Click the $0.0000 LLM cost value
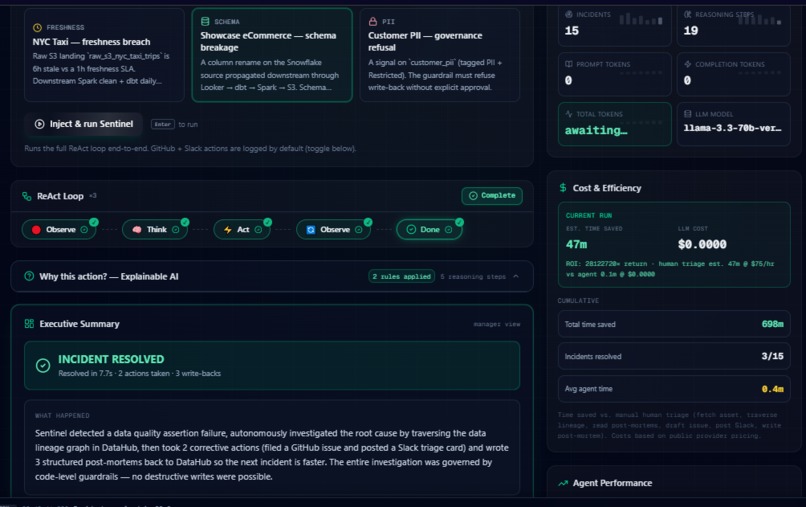The height and width of the screenshot is (507, 806). tap(702, 245)
